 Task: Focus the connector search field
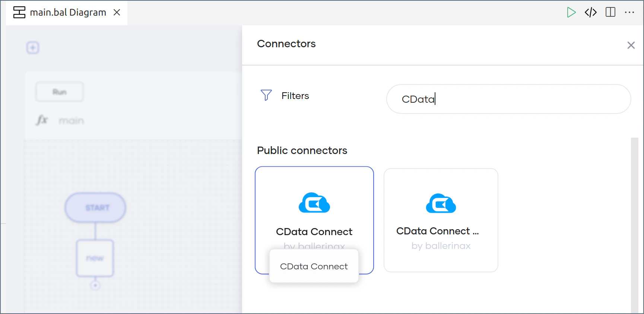(509, 99)
